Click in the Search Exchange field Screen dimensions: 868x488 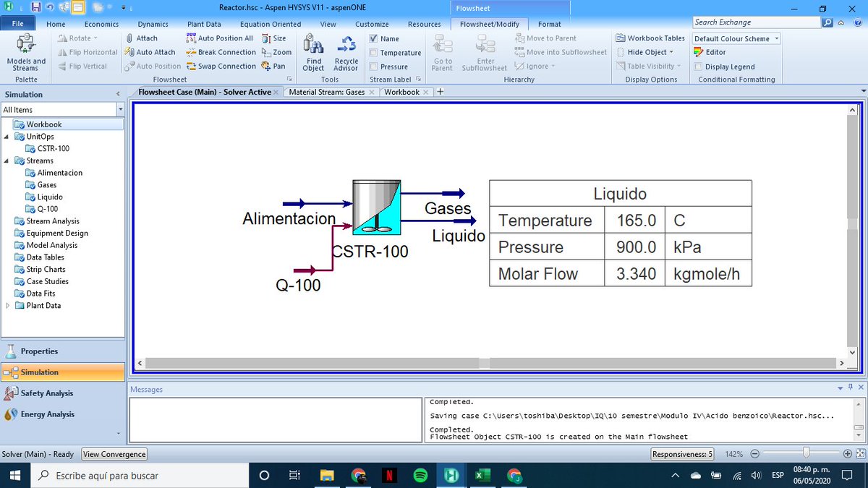click(x=757, y=22)
